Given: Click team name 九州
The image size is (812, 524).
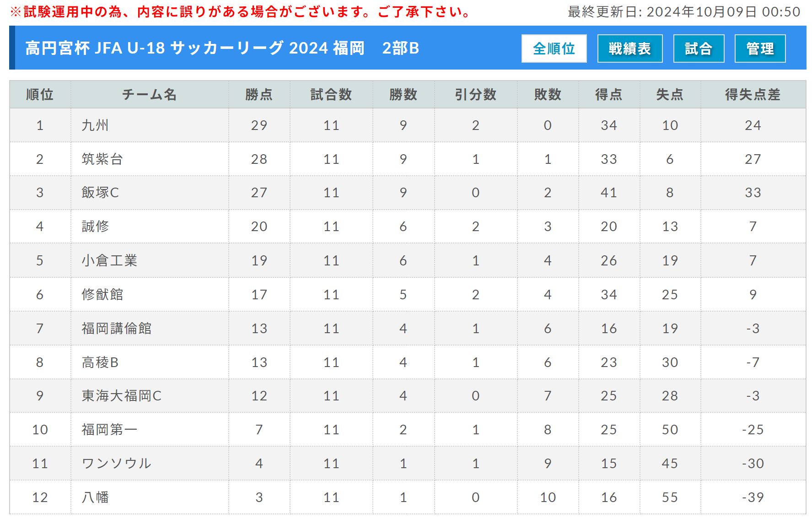Looking at the screenshot, I should point(95,125).
